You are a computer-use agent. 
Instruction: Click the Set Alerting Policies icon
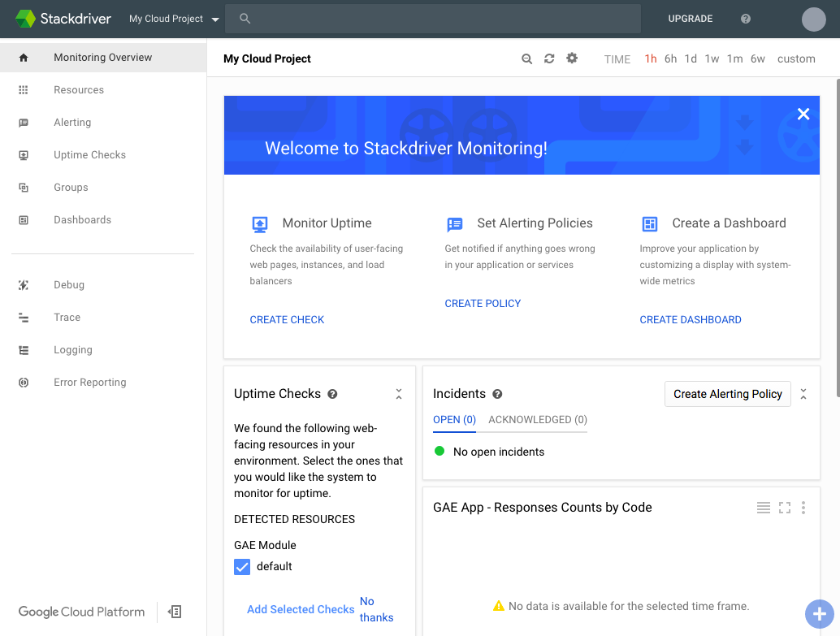455,224
